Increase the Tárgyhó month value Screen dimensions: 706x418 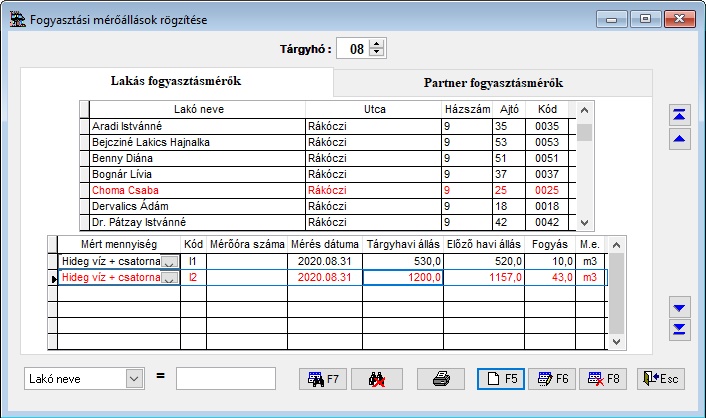[x=376, y=44]
